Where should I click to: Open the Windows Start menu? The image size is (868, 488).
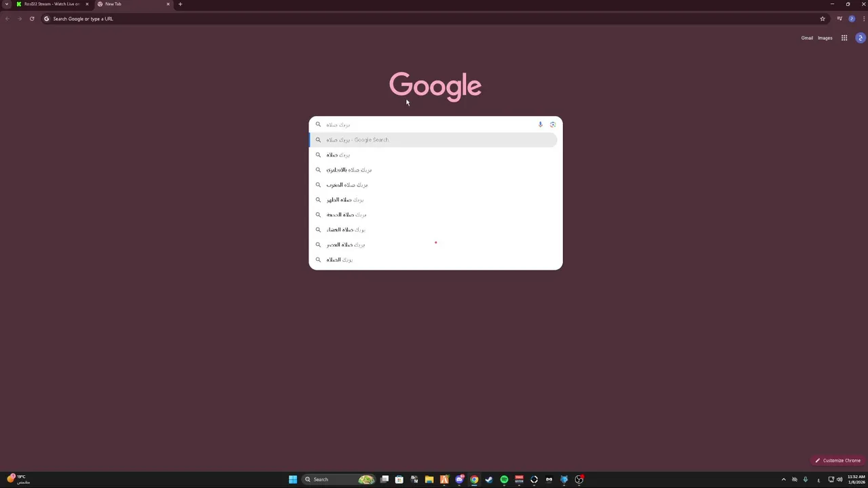click(x=292, y=480)
